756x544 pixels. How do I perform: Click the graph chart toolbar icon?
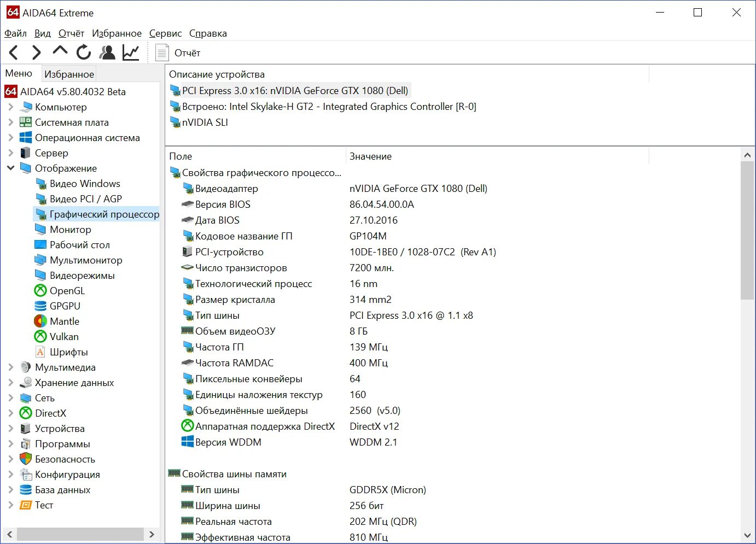pos(131,52)
